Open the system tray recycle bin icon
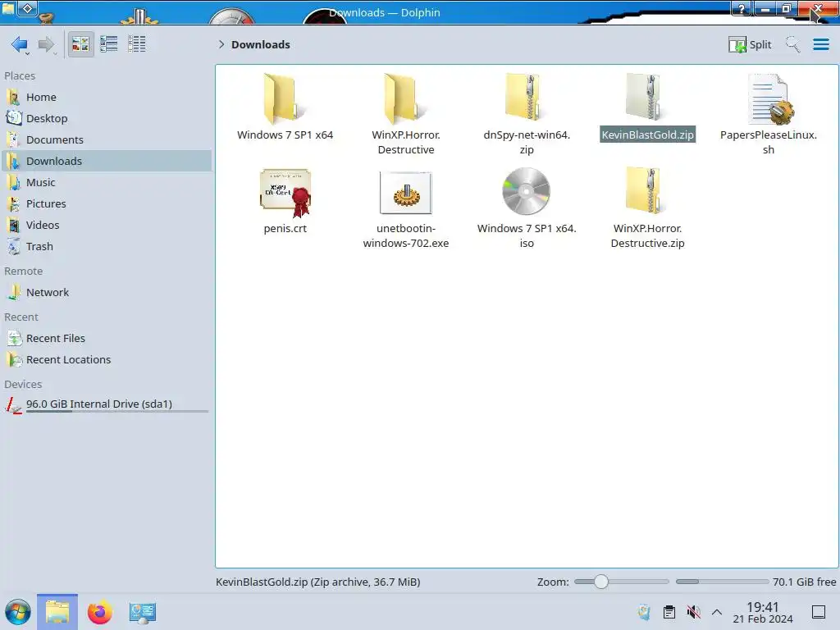840x630 pixels. click(644, 612)
